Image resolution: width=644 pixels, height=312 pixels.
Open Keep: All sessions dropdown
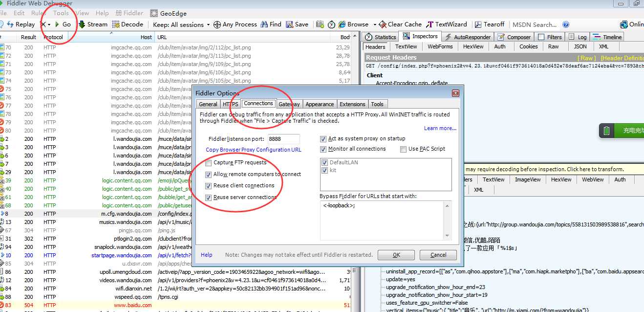tap(181, 24)
